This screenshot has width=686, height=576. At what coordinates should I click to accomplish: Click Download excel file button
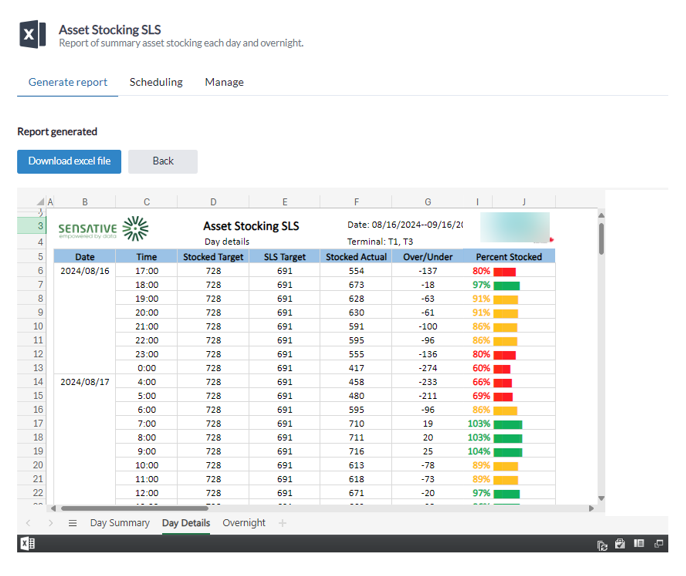pos(69,161)
